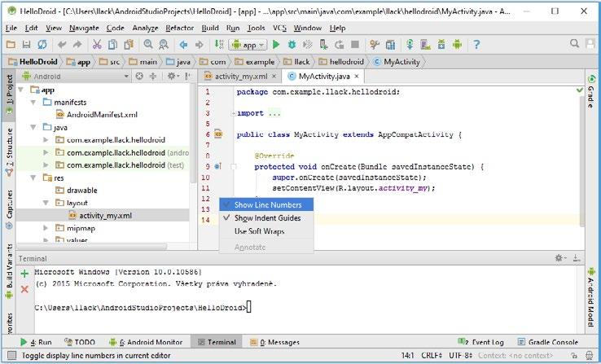The image size is (601, 364).
Task: Collapse the app module tree node
Action: 21,90
